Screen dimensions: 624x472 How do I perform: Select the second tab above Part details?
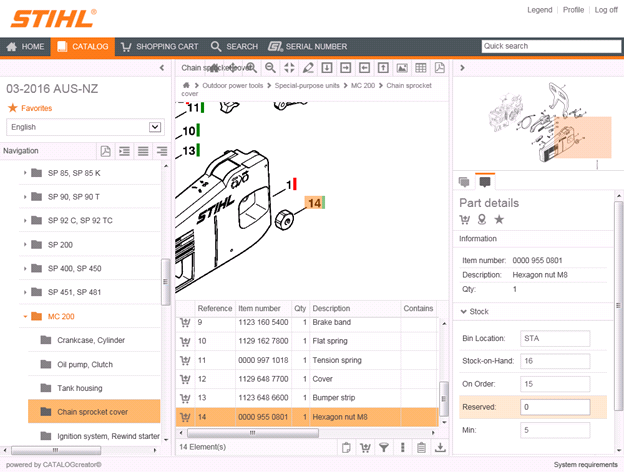(x=485, y=182)
